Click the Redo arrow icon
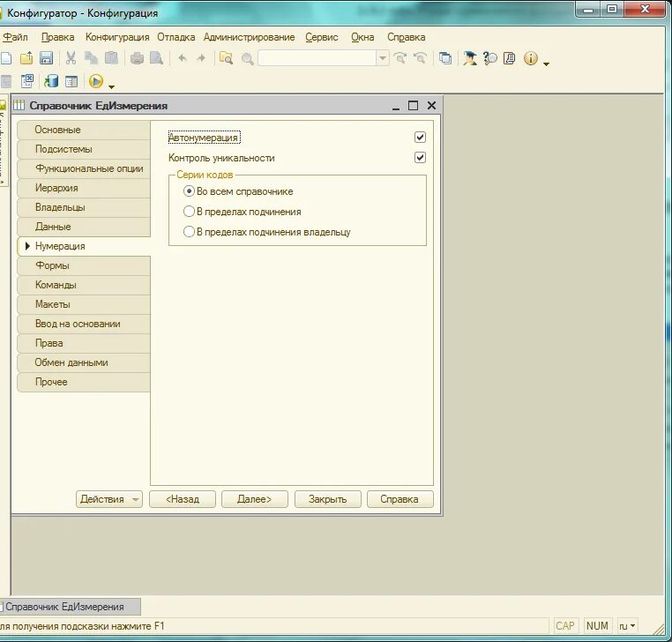The height and width of the screenshot is (642, 672). point(201,58)
